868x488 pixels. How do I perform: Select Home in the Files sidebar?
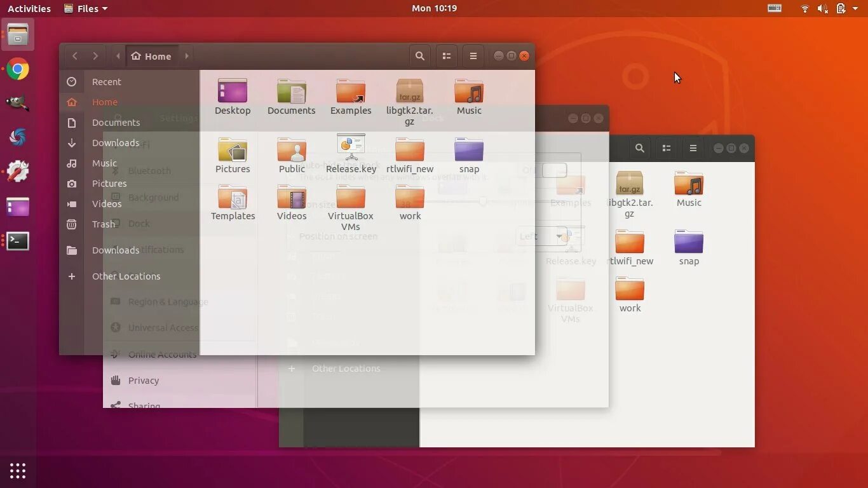click(x=130, y=102)
